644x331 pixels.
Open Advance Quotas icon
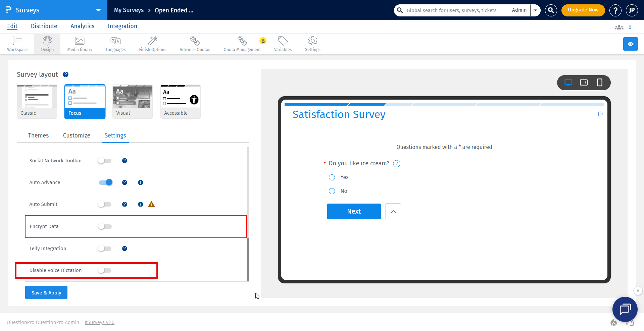195,44
